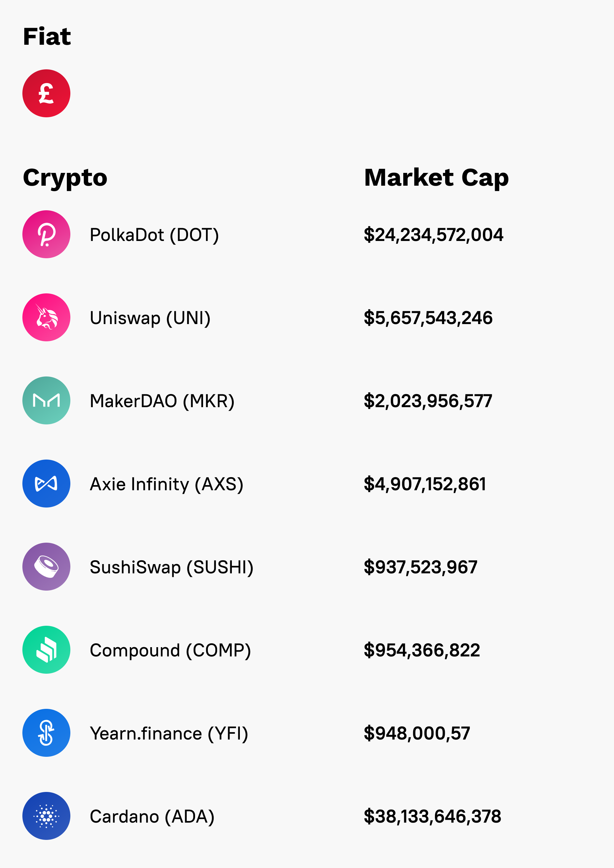
Task: Open the Yearn.finance blue icon
Action: (46, 733)
